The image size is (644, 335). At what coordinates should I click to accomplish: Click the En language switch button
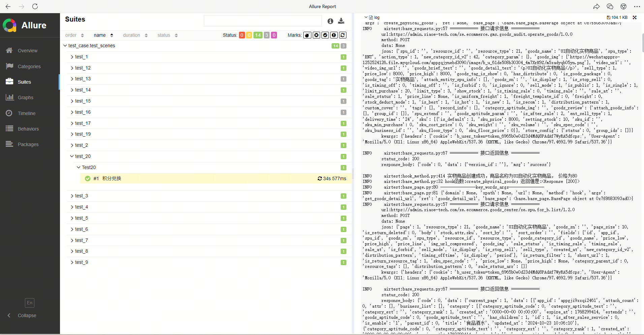[30, 303]
